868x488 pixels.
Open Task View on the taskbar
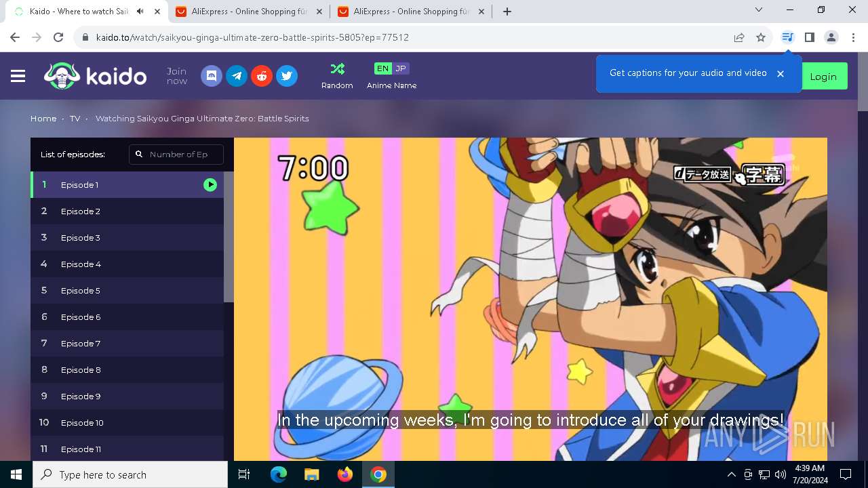pyautogui.click(x=244, y=474)
